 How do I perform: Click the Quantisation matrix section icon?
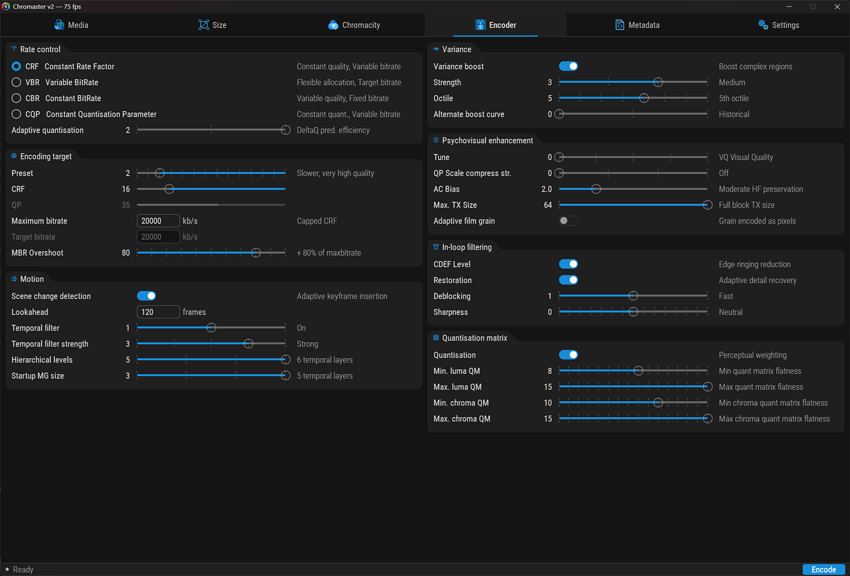436,338
